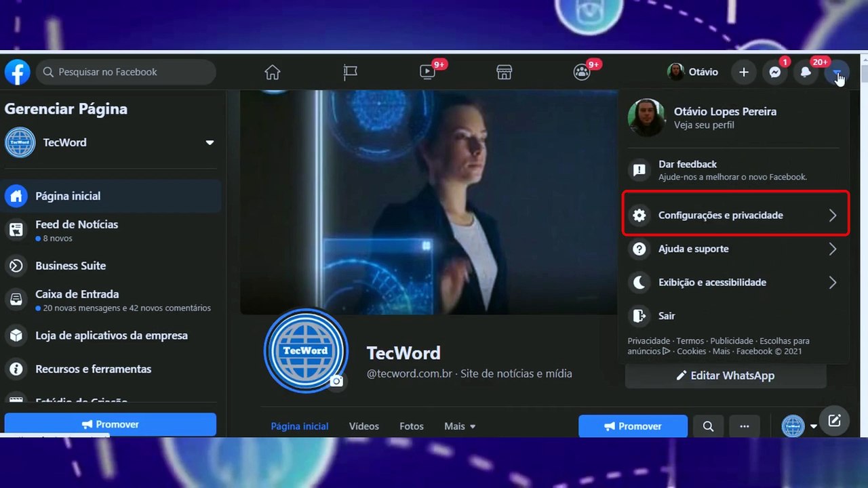This screenshot has width=868, height=488.
Task: Click the Sair logout icon
Action: [639, 316]
